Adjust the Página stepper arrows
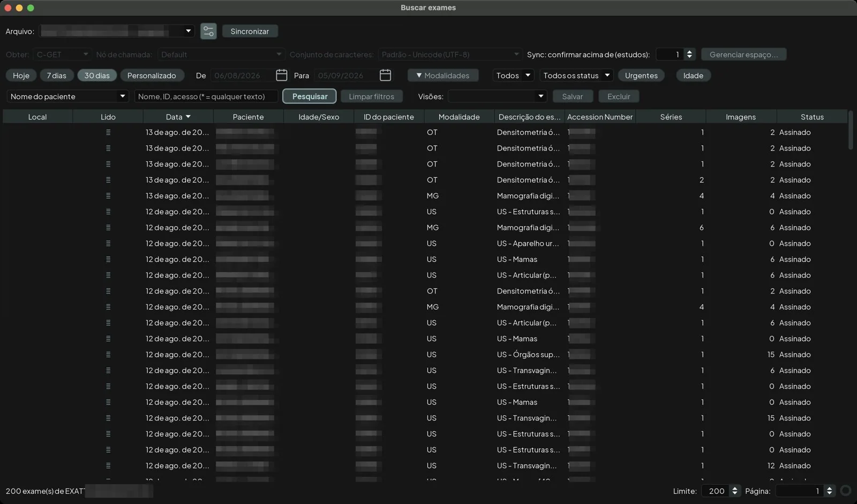The height and width of the screenshot is (504, 857). (829, 491)
